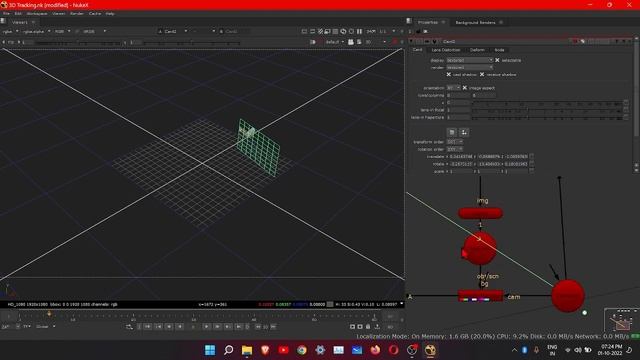Click the Viewer pane menu icon
Image resolution: width=640 pixels, height=360 pixels.
pyautogui.click(x=3, y=21)
